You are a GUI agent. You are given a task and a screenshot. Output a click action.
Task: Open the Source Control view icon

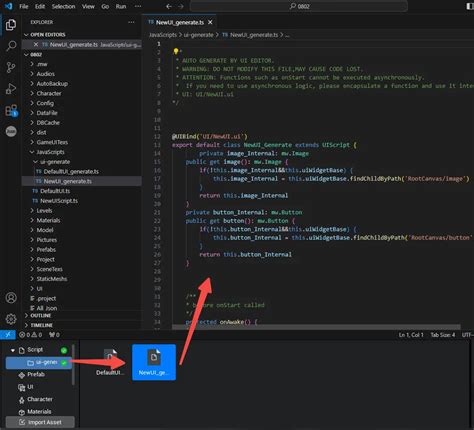click(x=11, y=67)
